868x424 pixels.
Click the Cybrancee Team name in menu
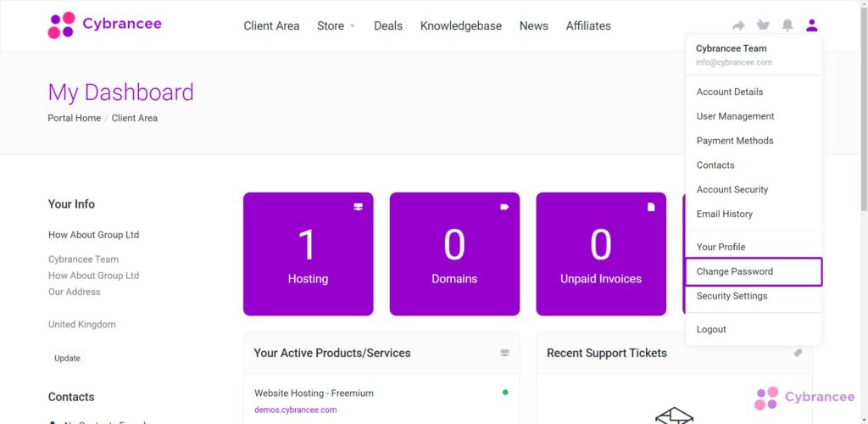[732, 48]
